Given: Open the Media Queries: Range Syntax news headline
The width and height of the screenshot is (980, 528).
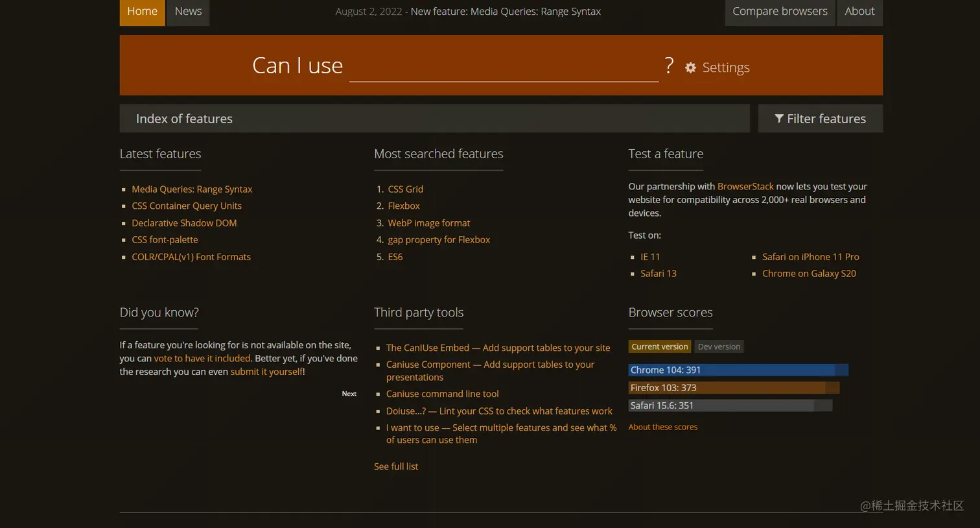Looking at the screenshot, I should [506, 12].
